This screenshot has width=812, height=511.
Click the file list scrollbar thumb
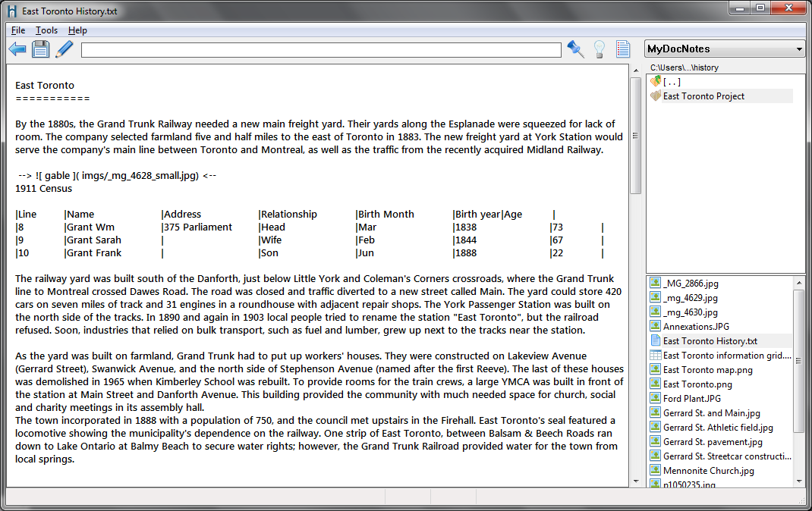(x=798, y=361)
